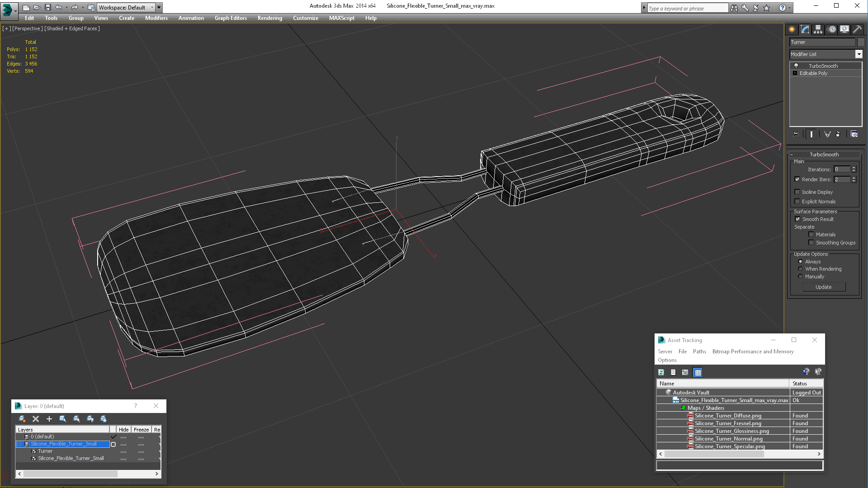868x488 pixels.
Task: Open the Paths menu in Asset Tracking
Action: click(x=699, y=352)
